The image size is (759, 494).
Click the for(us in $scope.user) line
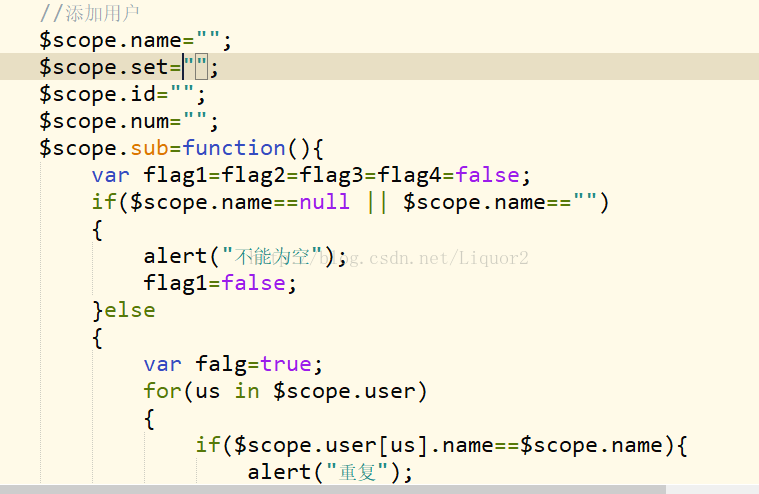[x=286, y=391]
